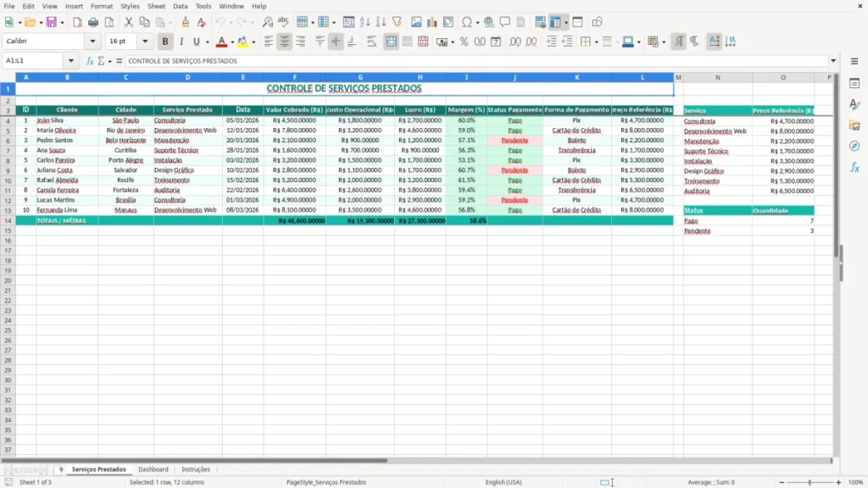Screen dimensions: 868x488
Task: Open the Gallery panel in the sidebar
Action: tap(854, 125)
